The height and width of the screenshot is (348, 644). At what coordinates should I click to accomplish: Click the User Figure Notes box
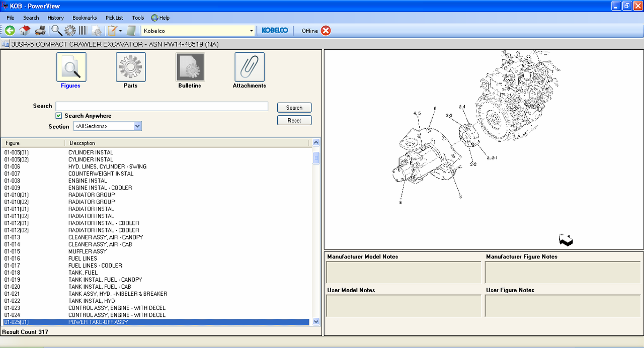[x=562, y=306]
